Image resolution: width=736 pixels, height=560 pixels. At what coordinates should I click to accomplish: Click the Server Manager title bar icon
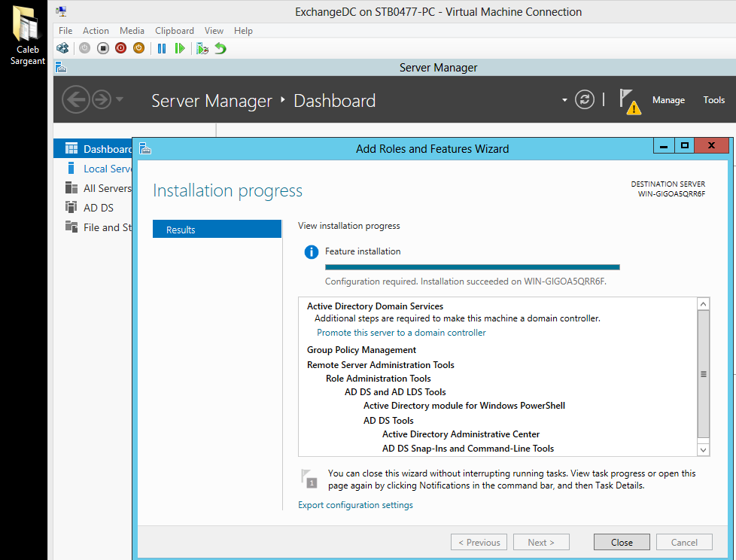(x=61, y=68)
